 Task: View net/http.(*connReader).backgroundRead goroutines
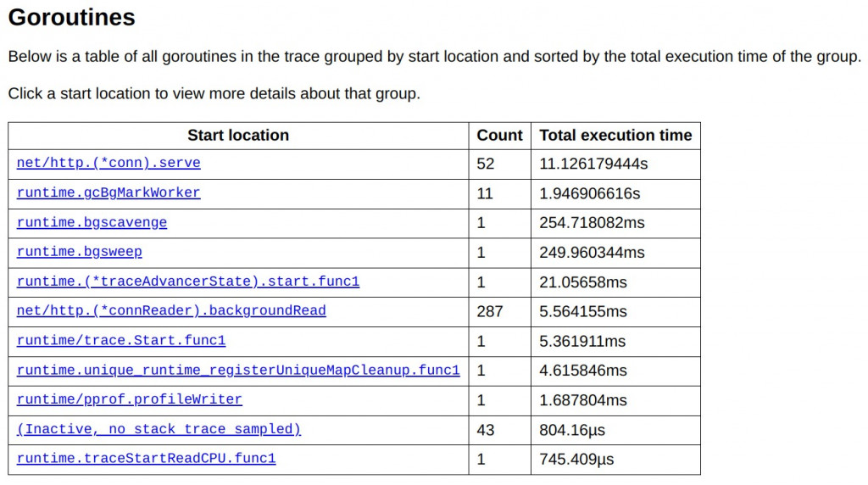171,311
